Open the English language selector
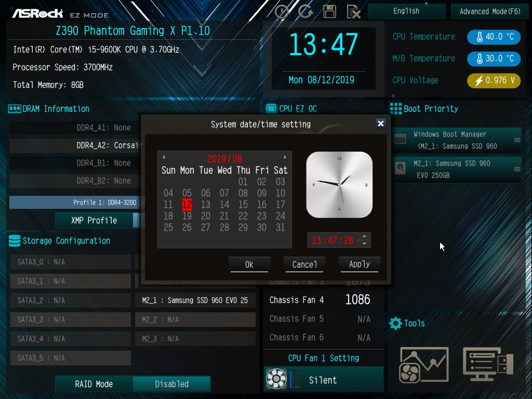Image resolution: width=532 pixels, height=399 pixels. (406, 11)
